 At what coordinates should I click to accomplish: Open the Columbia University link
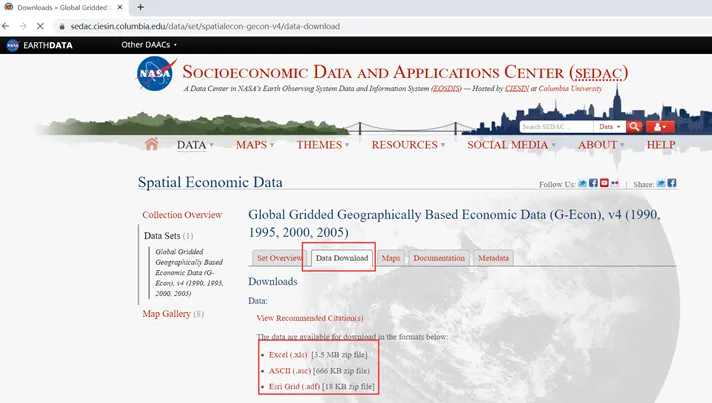point(570,88)
